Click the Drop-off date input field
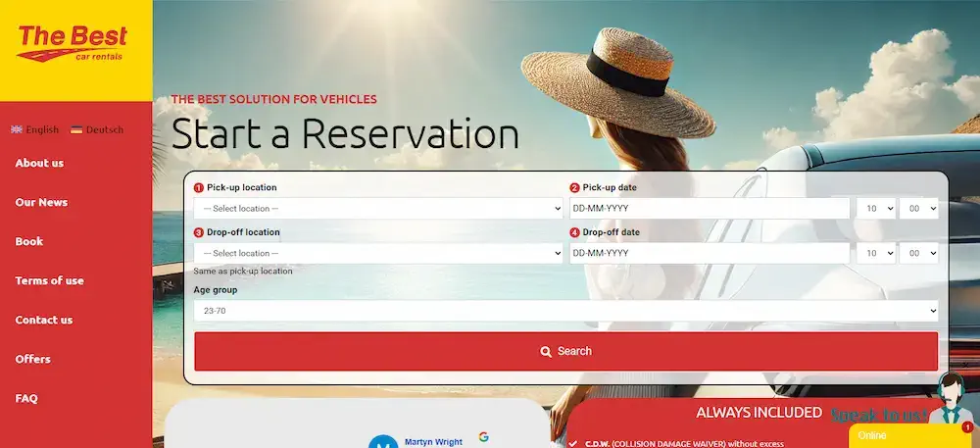The width and height of the screenshot is (980, 448). [710, 253]
